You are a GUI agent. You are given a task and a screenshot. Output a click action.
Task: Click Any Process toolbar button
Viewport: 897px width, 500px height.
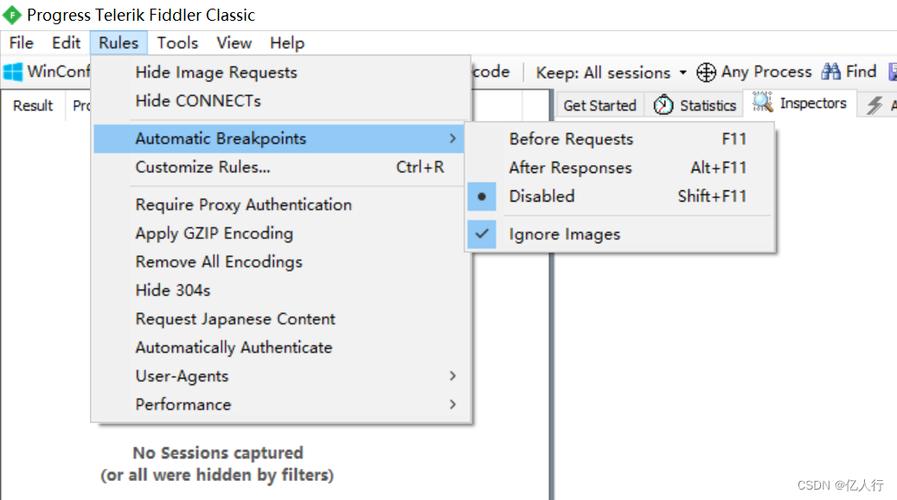754,72
